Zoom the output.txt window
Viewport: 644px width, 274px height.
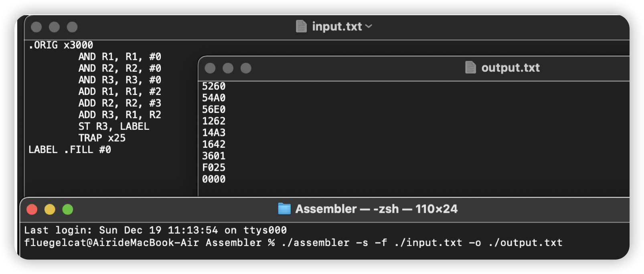(x=246, y=68)
